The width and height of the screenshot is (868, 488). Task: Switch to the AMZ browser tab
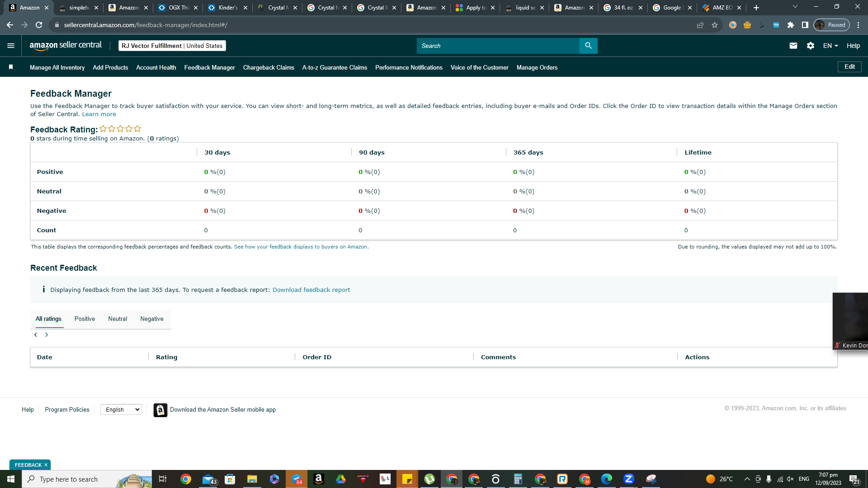pos(722,8)
